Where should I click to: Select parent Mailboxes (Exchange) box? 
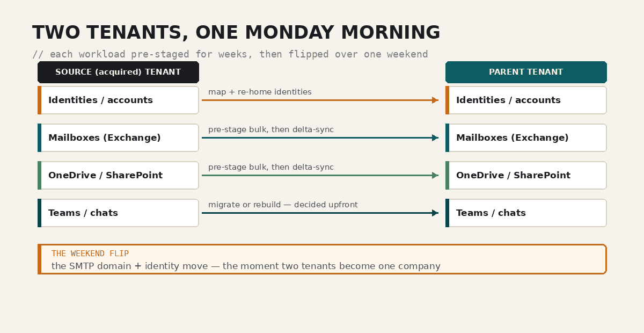pyautogui.click(x=526, y=138)
